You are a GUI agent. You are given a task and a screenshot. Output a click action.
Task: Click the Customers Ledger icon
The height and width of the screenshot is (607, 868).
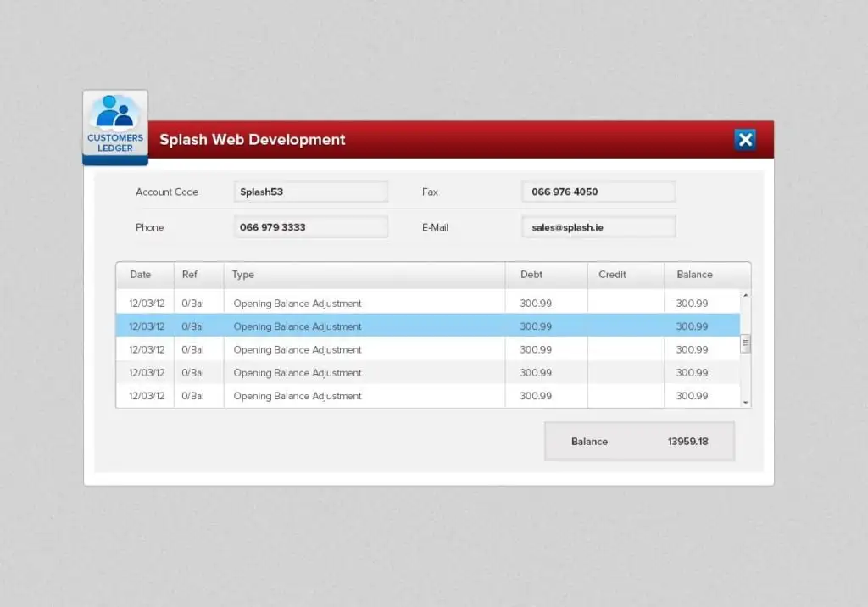(x=115, y=127)
